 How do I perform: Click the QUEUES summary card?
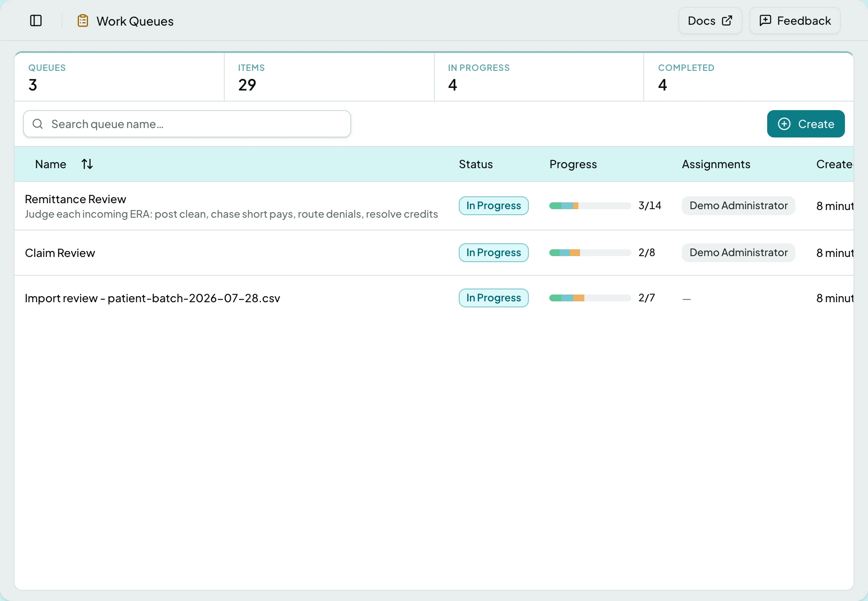coord(119,77)
